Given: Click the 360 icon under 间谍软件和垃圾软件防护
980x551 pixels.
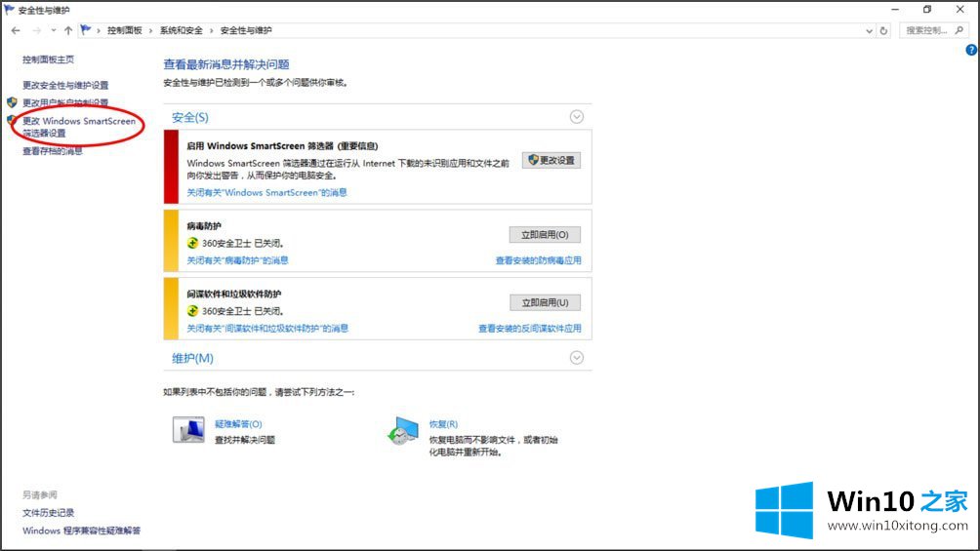Looking at the screenshot, I should tap(192, 310).
